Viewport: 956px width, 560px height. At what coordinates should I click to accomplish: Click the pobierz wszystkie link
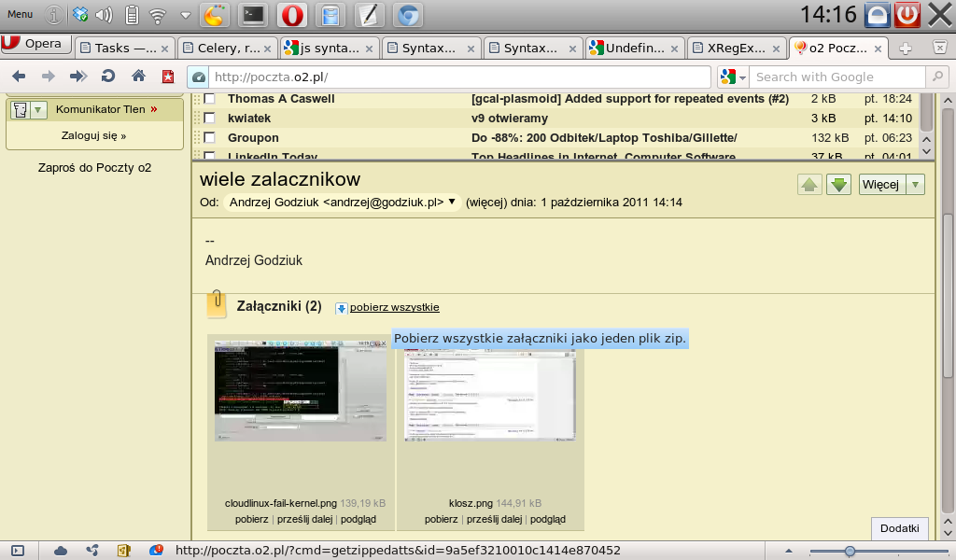point(394,307)
